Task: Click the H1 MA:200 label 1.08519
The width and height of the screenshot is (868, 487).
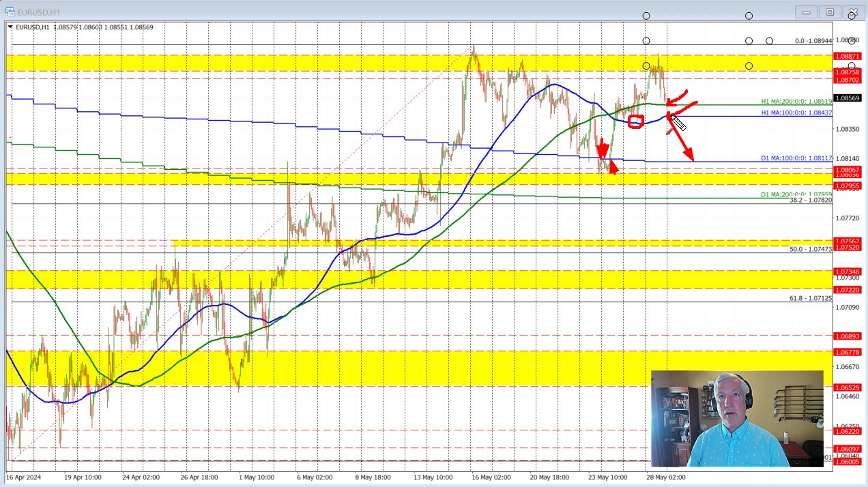Action: (x=796, y=101)
